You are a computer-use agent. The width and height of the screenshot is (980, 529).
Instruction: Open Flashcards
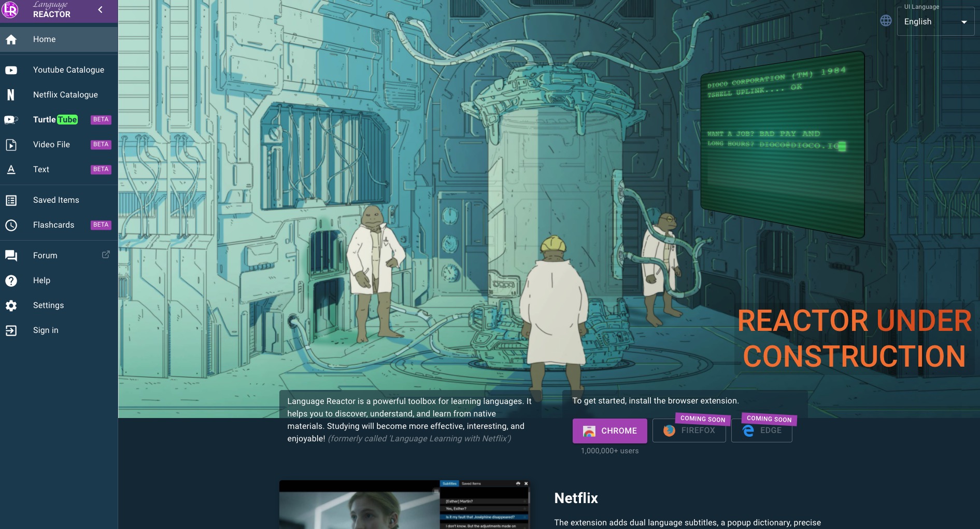tap(59, 225)
